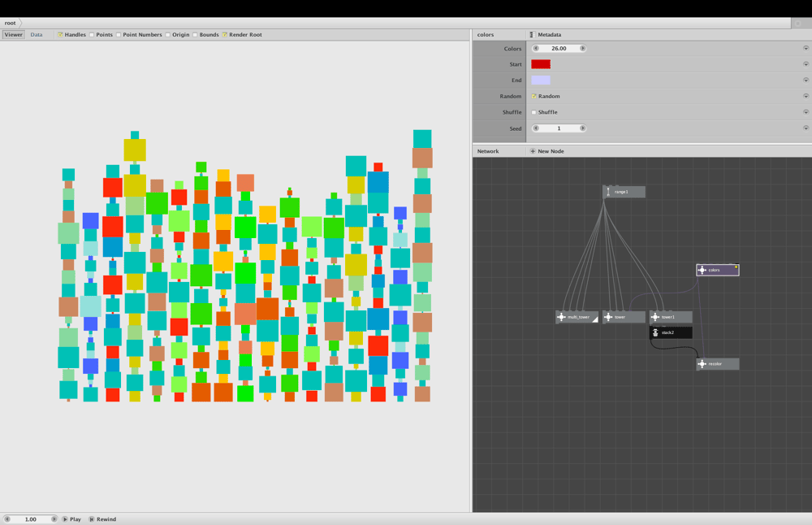812x525 pixels.
Task: Edit the Colors value field 26.00
Action: pos(559,48)
